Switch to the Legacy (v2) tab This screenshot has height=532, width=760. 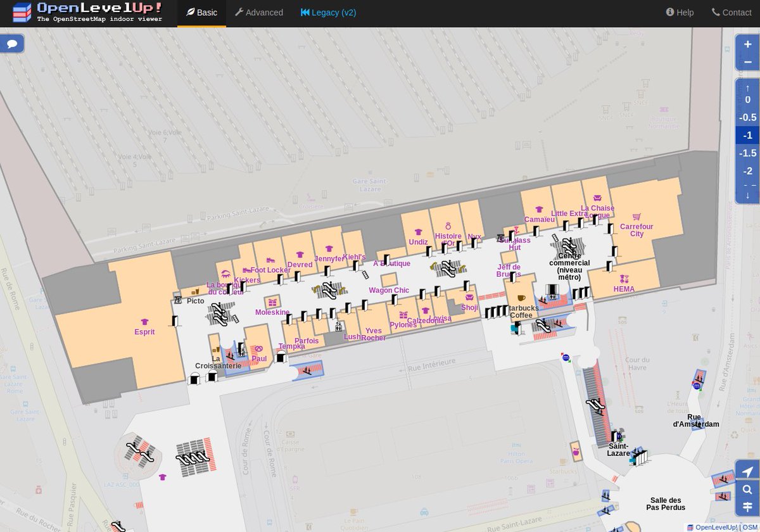click(328, 13)
